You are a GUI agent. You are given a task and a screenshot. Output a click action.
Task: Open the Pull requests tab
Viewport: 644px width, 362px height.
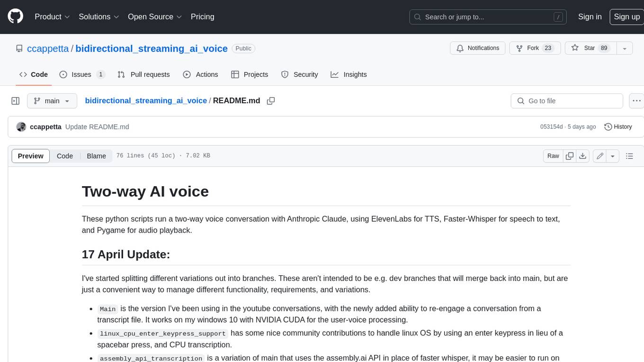point(143,74)
